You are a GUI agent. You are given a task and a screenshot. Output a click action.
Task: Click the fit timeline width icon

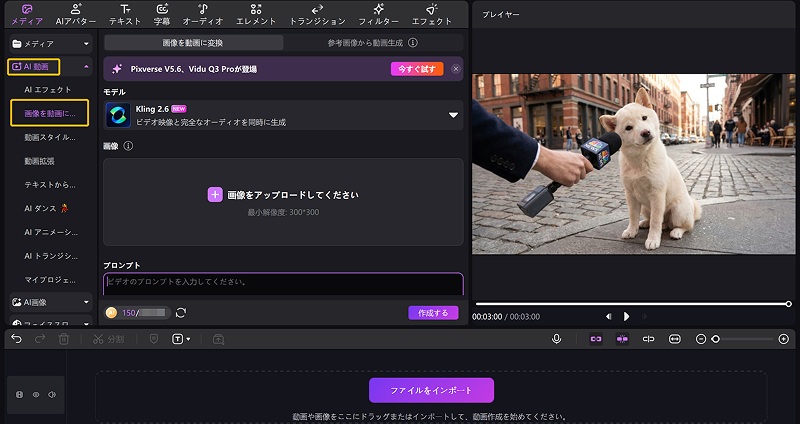point(674,339)
